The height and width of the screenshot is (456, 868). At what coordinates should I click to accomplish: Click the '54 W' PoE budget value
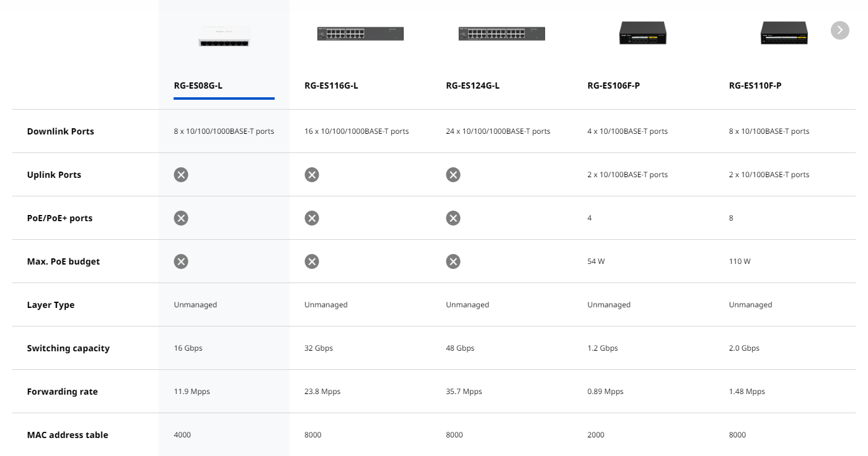(x=596, y=261)
